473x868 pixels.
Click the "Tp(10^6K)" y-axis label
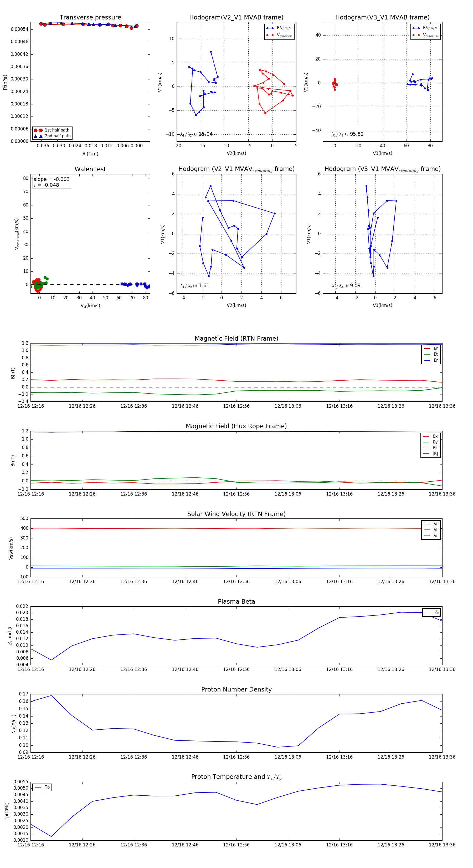[x=7, y=811]
